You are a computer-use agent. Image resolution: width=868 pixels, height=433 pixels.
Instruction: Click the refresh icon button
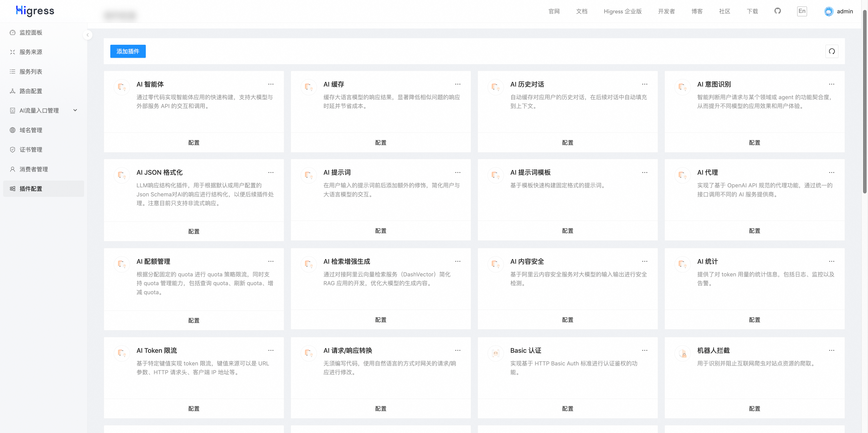(832, 51)
